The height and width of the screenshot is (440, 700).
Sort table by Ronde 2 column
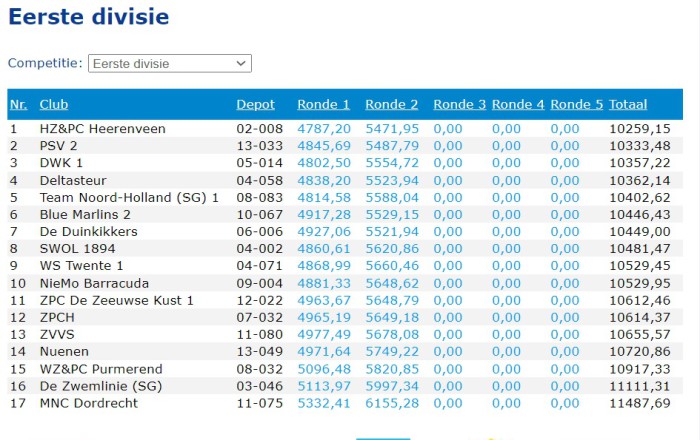[392, 104]
